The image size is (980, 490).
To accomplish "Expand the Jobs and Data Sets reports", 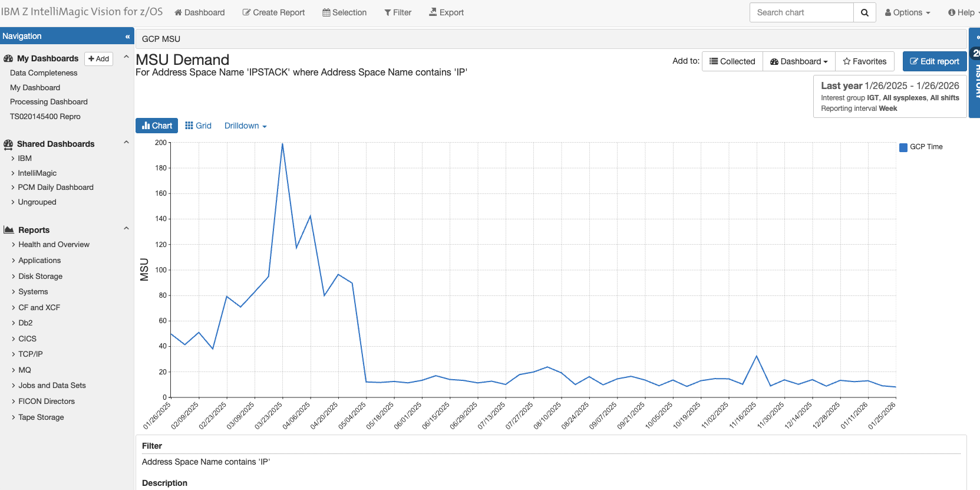I will pyautogui.click(x=52, y=386).
